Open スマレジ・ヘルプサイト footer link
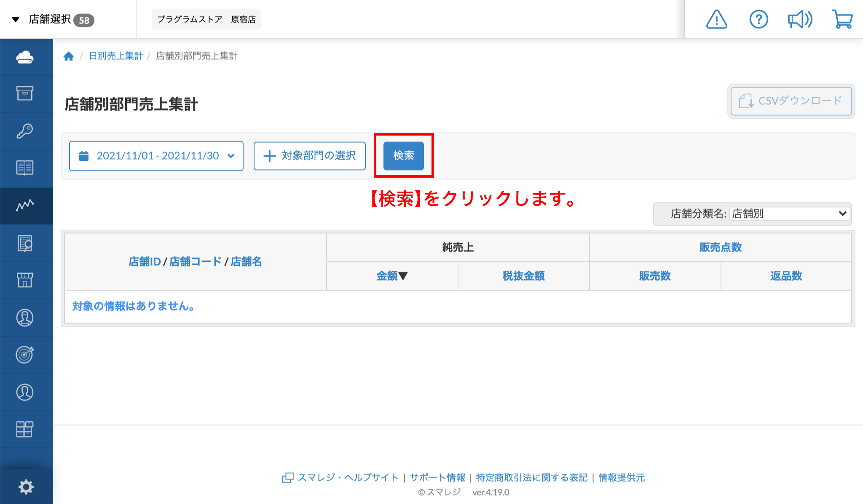The image size is (863, 504). [348, 477]
